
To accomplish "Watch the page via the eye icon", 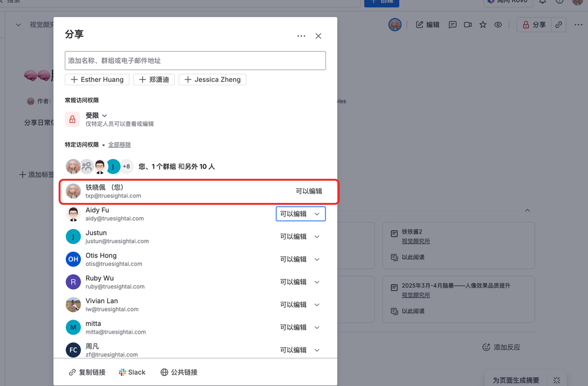I will coord(497,24).
